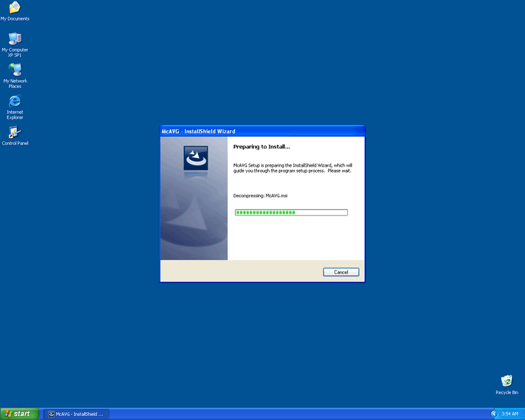Select the My Computer XP SP1 icon

[15, 40]
